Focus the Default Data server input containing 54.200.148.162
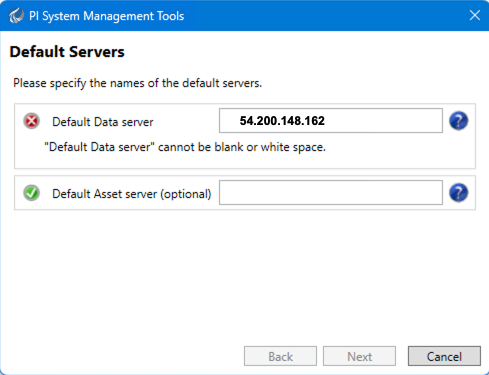 click(x=331, y=121)
